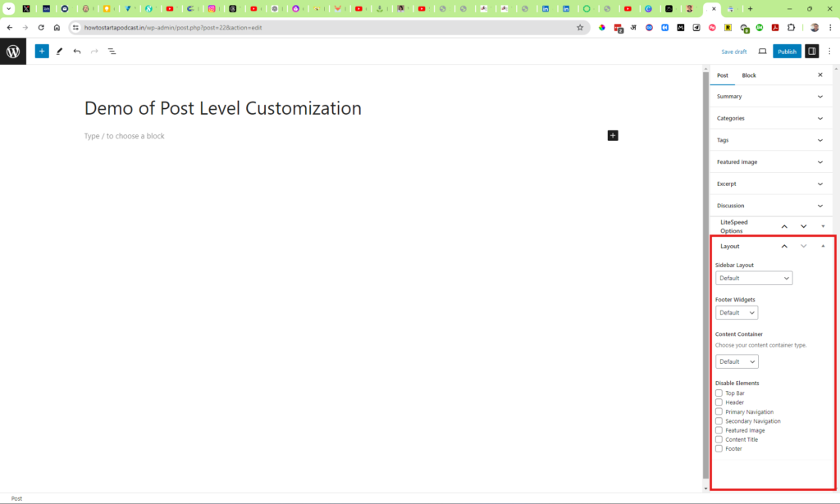Screen dimensions: 840x504
Task: Disable the Featured Image element
Action: coord(719,430)
